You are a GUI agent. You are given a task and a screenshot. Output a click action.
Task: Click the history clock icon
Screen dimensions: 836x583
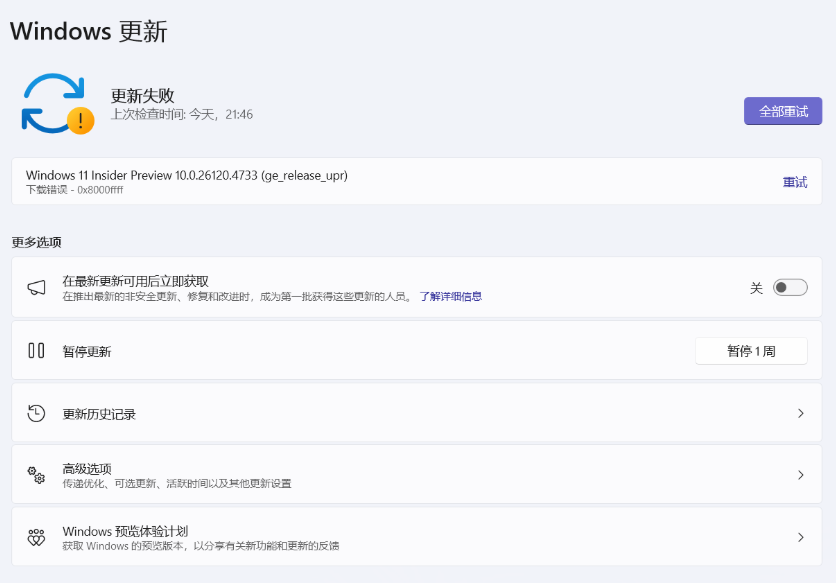pos(36,413)
